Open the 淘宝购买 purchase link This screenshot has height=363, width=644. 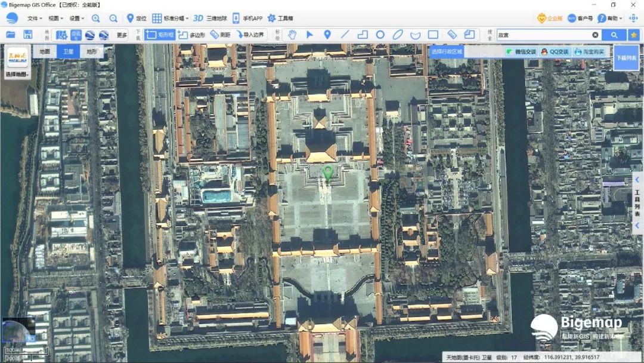click(x=590, y=51)
